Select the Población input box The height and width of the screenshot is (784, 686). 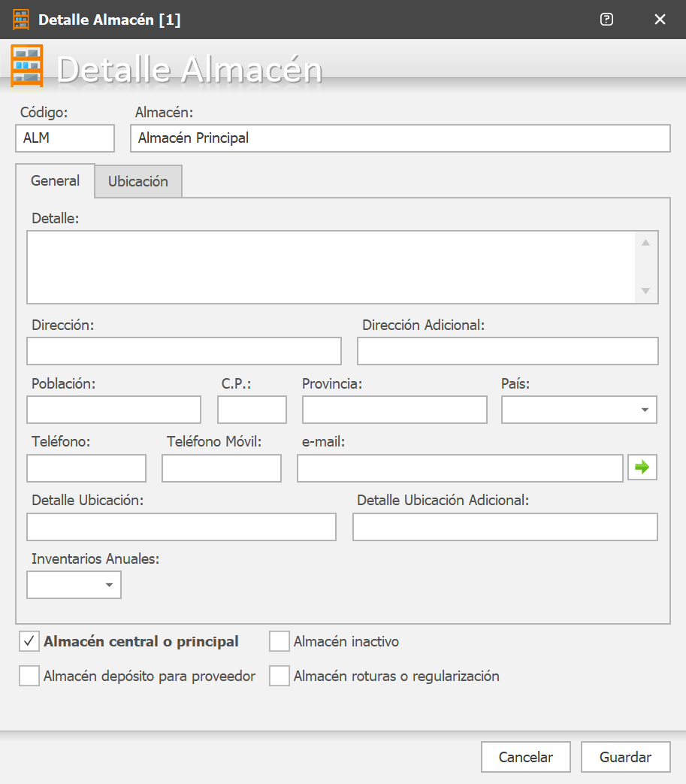(114, 410)
